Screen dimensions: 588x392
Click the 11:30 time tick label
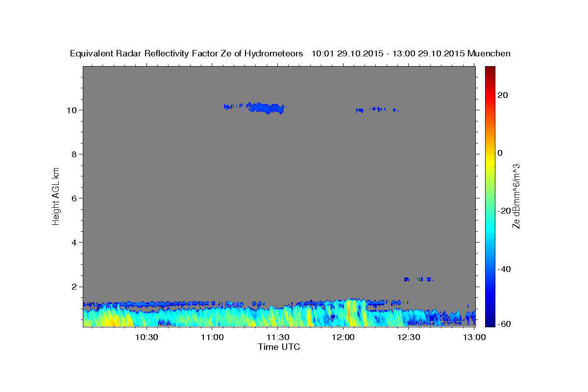point(278,337)
